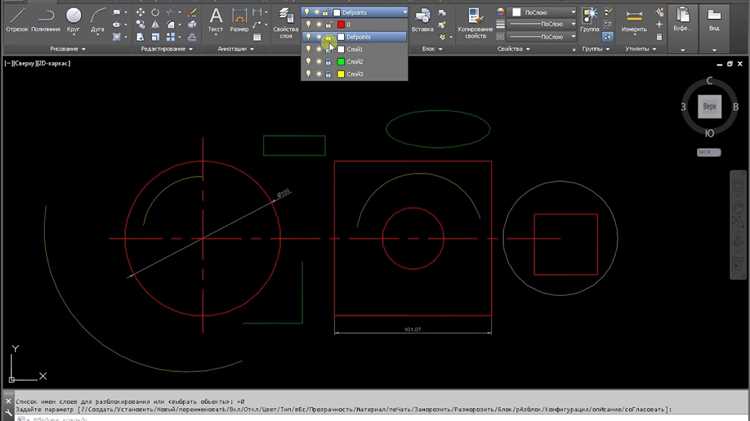Insert a table from Annotation panel

(257, 37)
